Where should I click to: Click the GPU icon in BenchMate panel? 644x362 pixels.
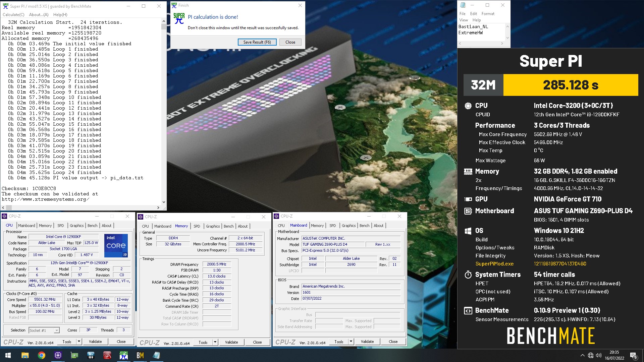coord(468,199)
